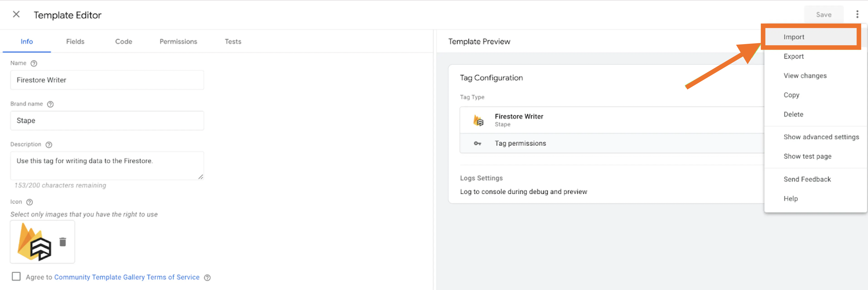868x290 pixels.
Task: Expand the Tag permissions row
Action: tap(612, 143)
